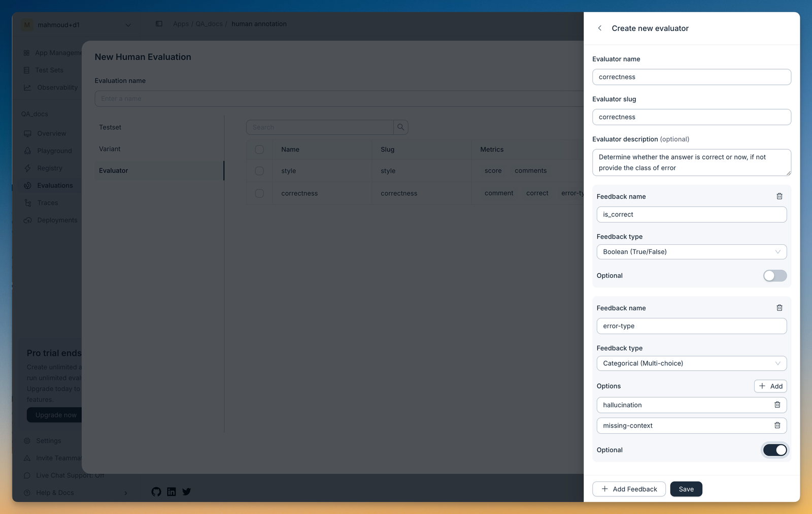
Task: Select the Variant tab
Action: pyautogui.click(x=110, y=149)
